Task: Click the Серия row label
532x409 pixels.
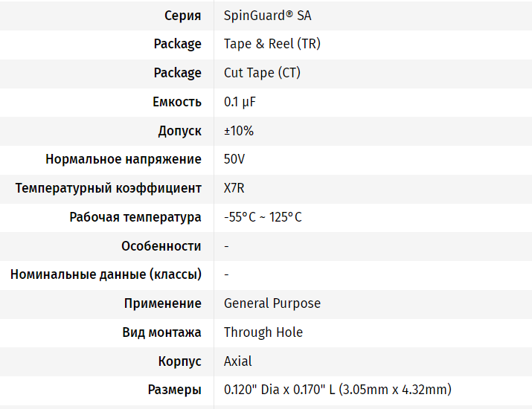Action: 182,15
